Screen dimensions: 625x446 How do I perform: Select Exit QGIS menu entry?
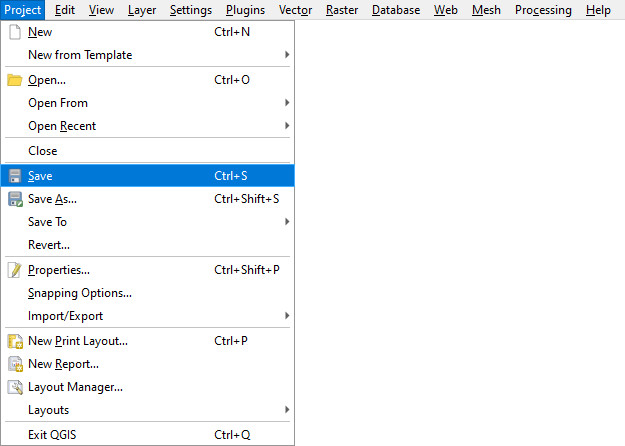(x=147, y=434)
